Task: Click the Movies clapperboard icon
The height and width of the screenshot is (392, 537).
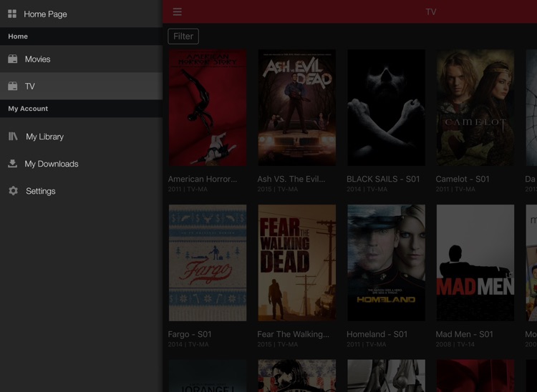Action: click(x=13, y=59)
